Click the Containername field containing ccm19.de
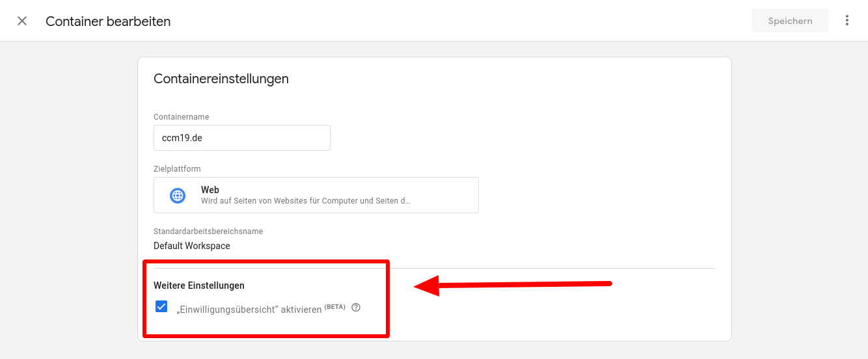 click(x=241, y=138)
